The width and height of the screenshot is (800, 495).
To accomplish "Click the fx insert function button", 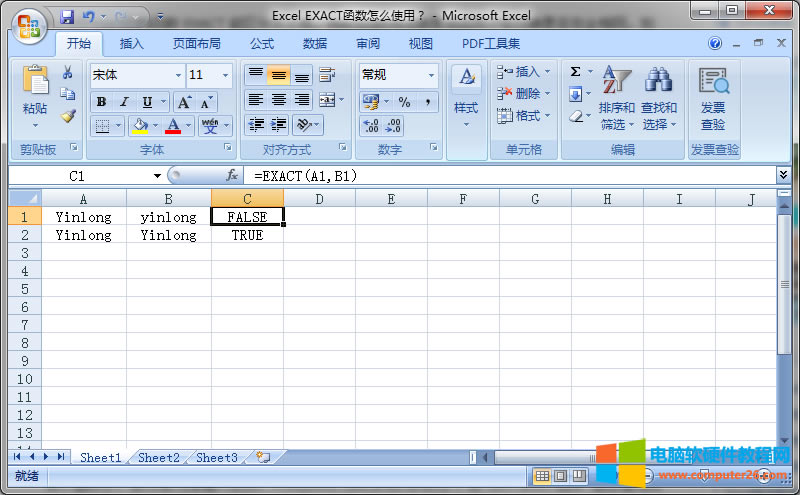I will tap(232, 176).
